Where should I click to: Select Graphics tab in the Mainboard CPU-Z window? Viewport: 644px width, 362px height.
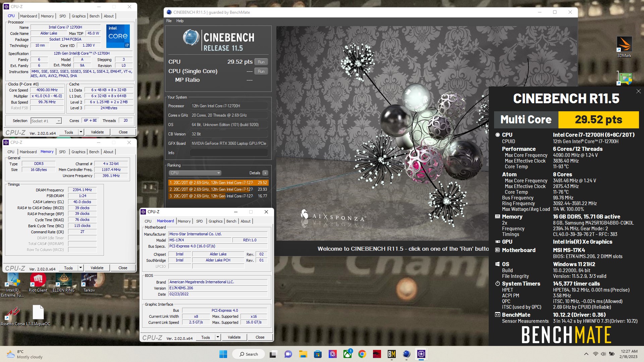point(216,221)
